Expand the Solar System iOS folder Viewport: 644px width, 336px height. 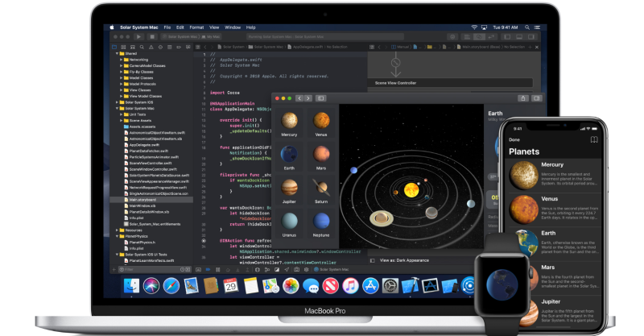(117, 102)
